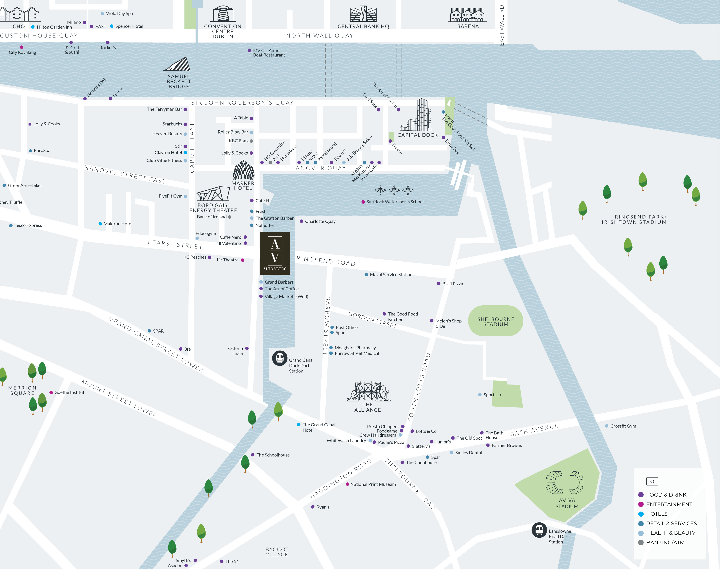Click the Tesco Express label
This screenshot has width=728, height=570.
pos(29,228)
